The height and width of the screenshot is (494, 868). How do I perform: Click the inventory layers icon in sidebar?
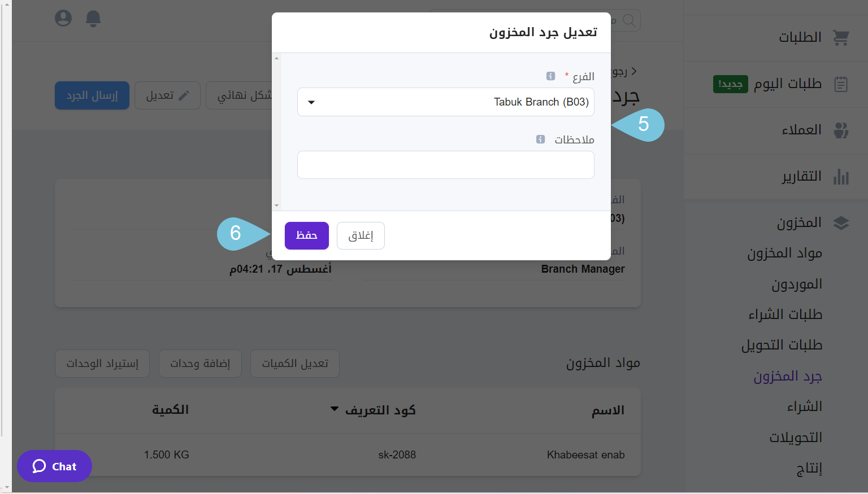click(841, 222)
